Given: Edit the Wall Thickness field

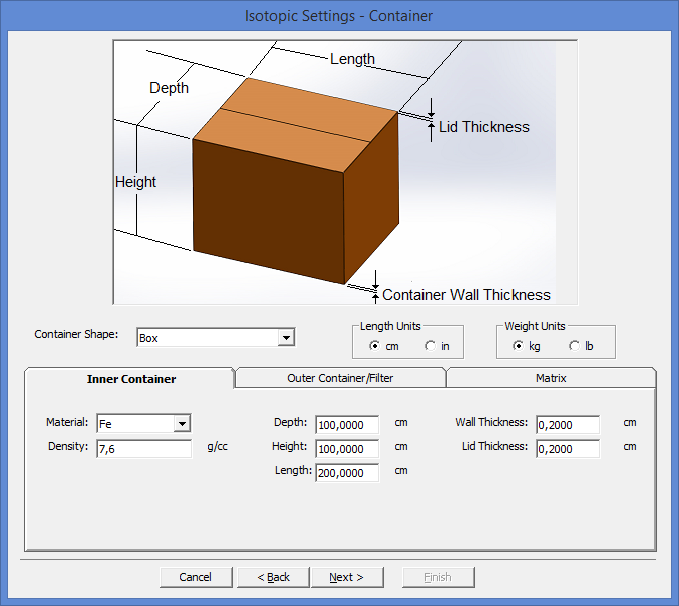Looking at the screenshot, I should [x=568, y=425].
